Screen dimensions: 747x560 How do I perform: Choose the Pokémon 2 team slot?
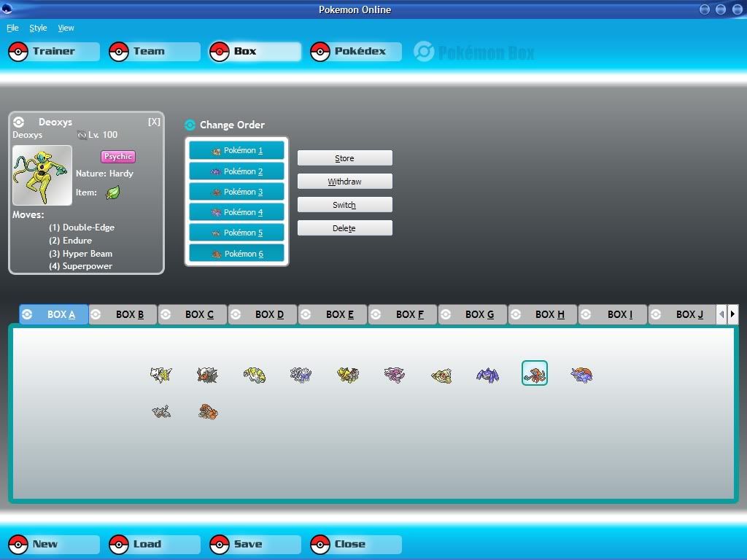click(237, 171)
